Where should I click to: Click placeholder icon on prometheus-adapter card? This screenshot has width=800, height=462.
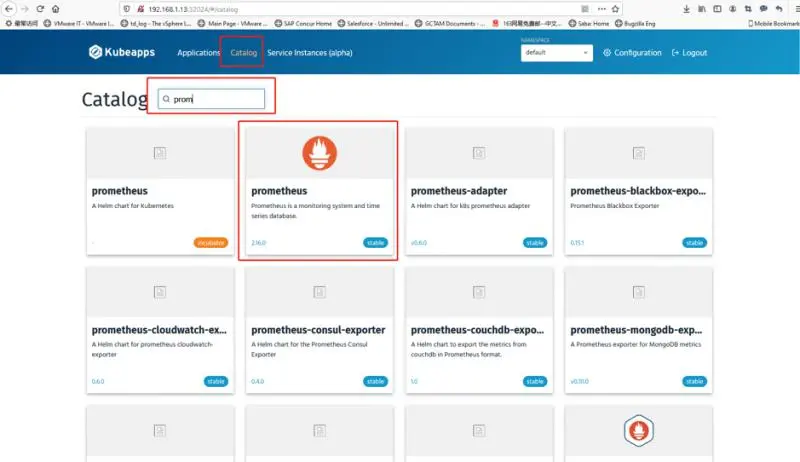pos(479,153)
